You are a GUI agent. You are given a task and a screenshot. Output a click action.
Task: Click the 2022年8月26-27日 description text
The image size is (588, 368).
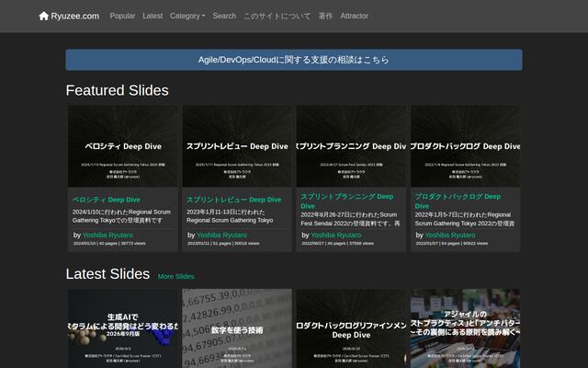click(x=350, y=219)
